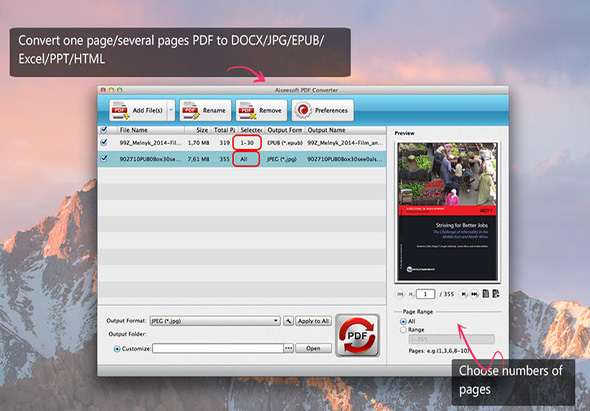Go to first page in preview

pyautogui.click(x=400, y=294)
